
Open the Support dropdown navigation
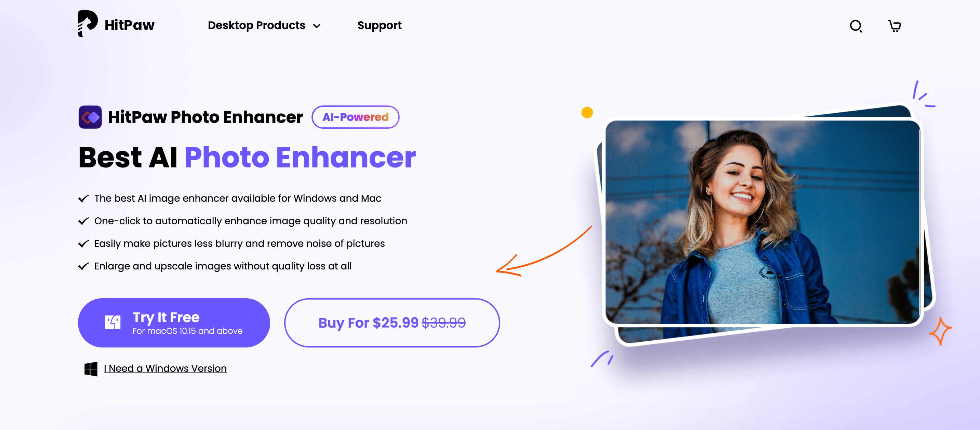(x=379, y=25)
